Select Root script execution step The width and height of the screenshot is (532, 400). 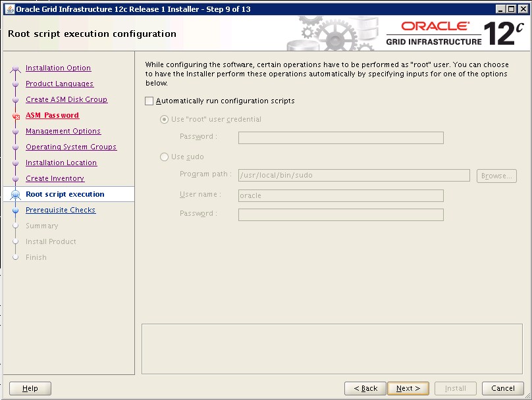(65, 194)
